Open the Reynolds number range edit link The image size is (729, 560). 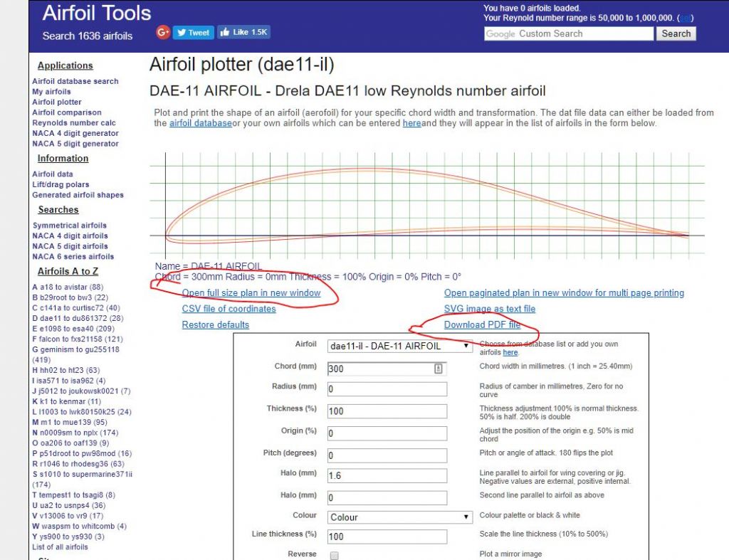click(x=685, y=16)
